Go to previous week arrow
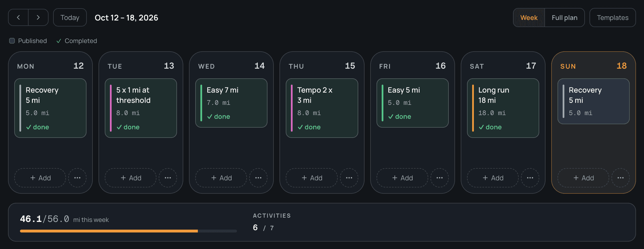Screen dimensions: 644x249 click(x=18, y=17)
